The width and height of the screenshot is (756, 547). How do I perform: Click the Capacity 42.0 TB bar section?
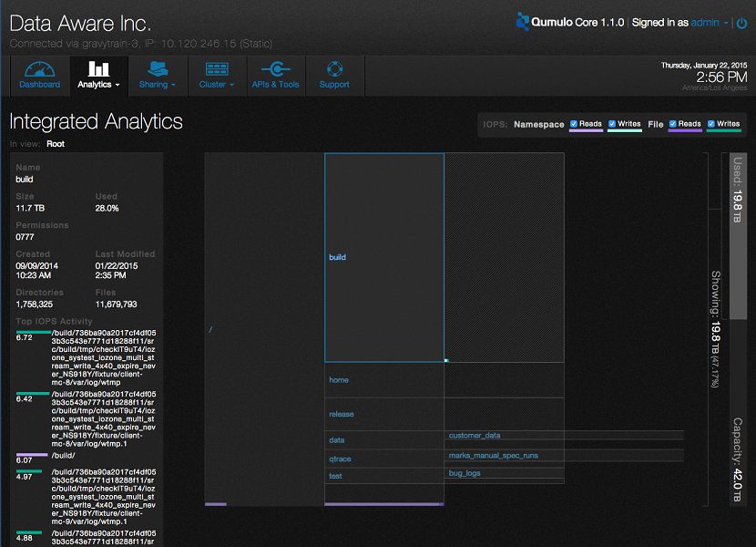point(738,413)
